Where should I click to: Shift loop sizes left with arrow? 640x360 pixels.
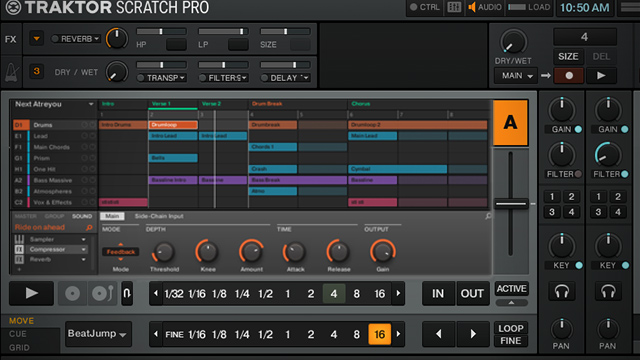(x=156, y=293)
